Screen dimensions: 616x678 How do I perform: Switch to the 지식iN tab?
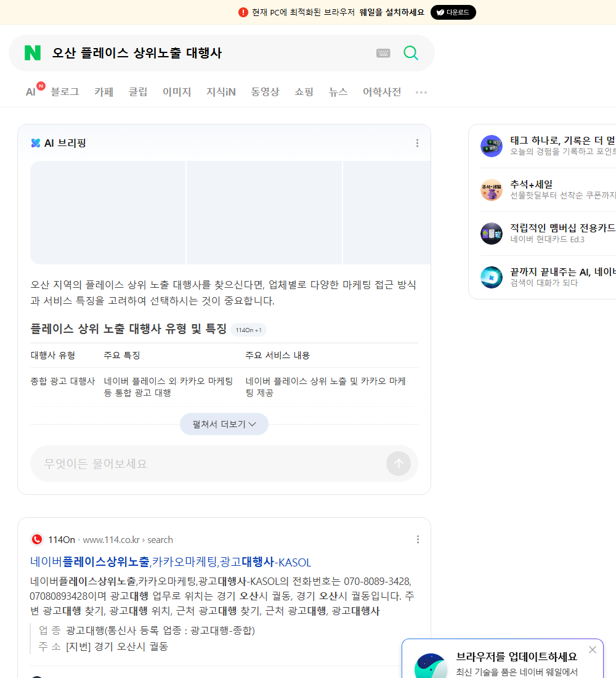coord(221,92)
